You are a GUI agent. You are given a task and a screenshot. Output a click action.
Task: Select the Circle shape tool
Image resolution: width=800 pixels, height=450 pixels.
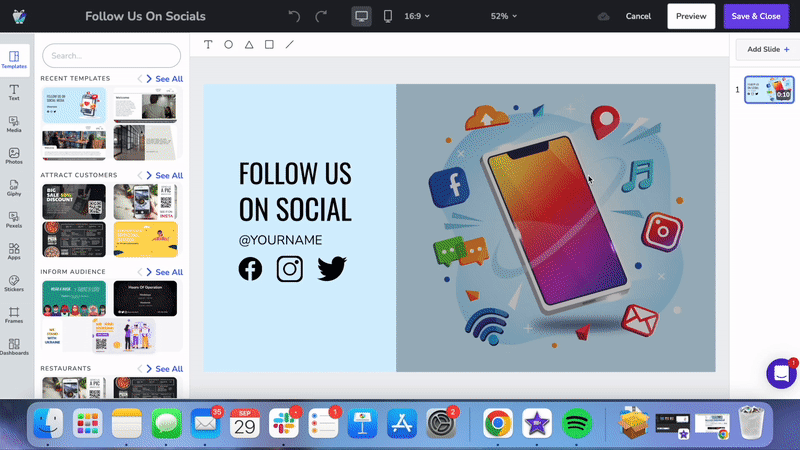[229, 45]
